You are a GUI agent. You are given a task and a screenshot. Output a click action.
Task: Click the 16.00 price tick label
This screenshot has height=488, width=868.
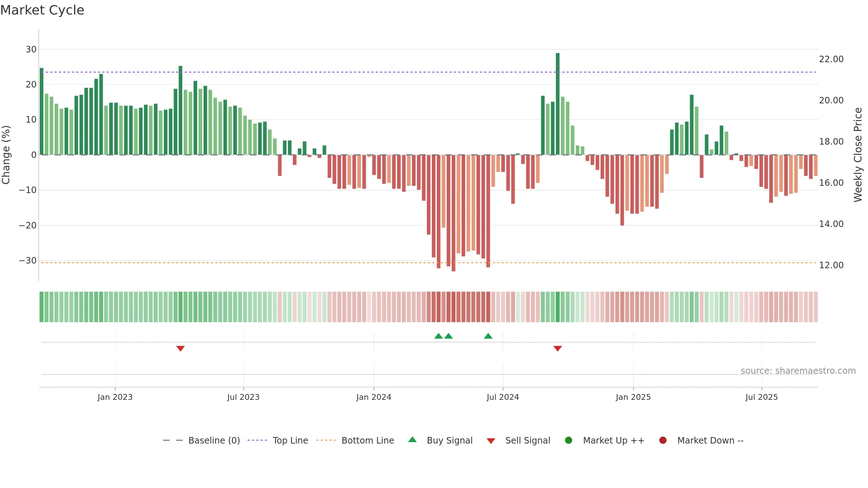point(831,183)
